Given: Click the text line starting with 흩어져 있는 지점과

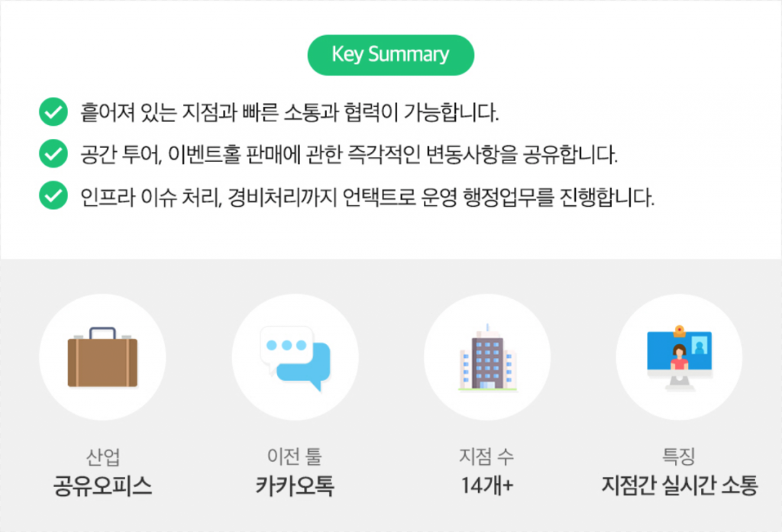Looking at the screenshot, I should click(x=289, y=114).
